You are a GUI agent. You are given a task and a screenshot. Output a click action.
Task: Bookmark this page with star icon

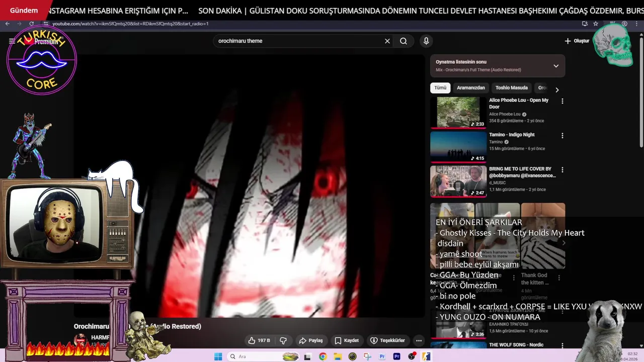pyautogui.click(x=596, y=24)
